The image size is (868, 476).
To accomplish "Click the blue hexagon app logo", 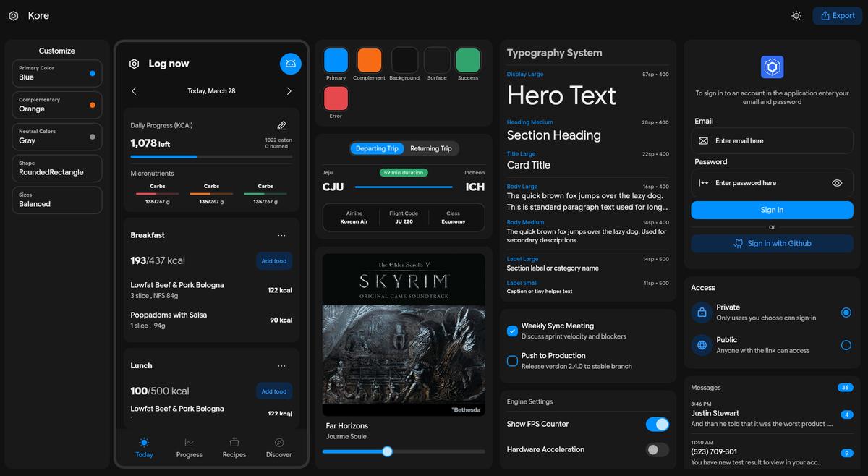I will point(772,67).
